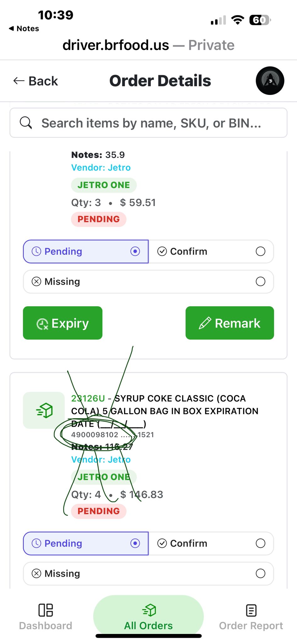Tap the Vendor: Jetro link for Coke syrup
297x644 pixels.
coord(101,459)
